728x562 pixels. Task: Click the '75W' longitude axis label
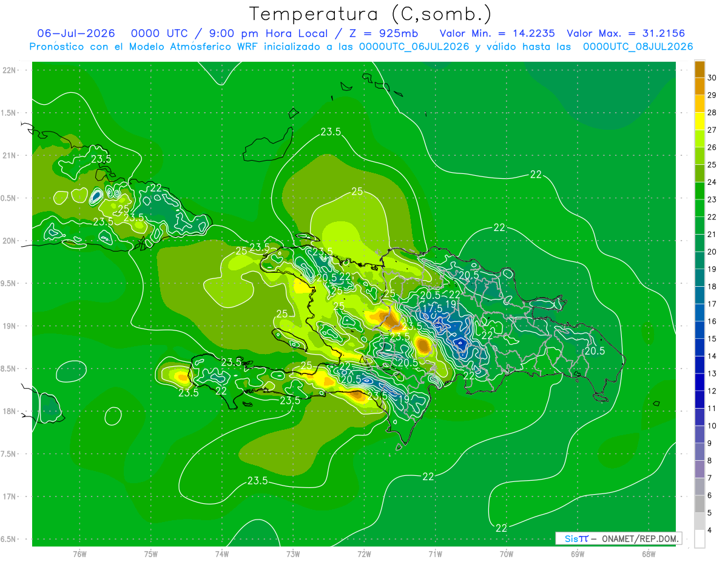point(151,554)
